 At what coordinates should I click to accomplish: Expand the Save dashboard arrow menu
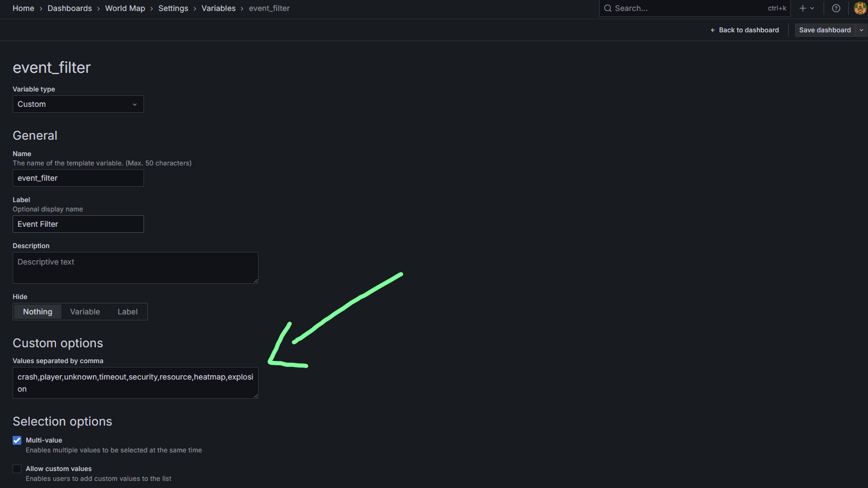[x=861, y=30]
